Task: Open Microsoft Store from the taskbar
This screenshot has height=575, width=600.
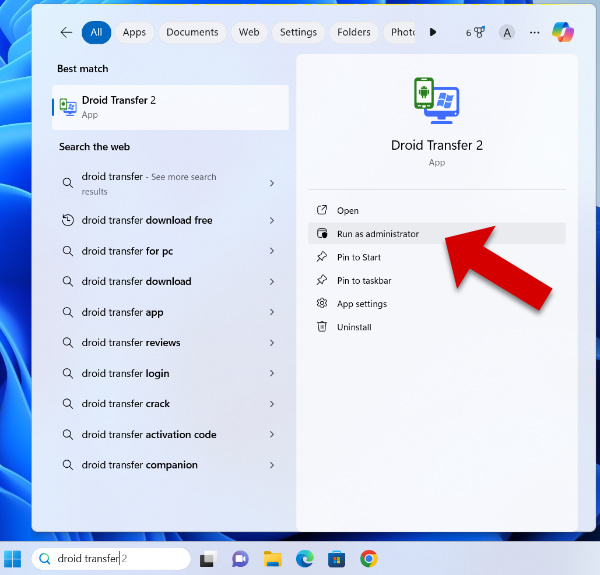Action: click(x=337, y=559)
